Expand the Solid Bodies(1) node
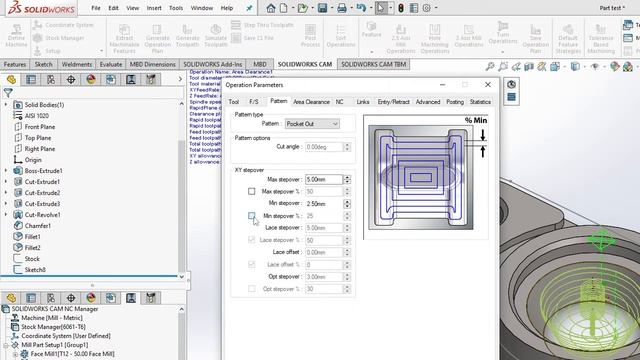 tap(6, 105)
